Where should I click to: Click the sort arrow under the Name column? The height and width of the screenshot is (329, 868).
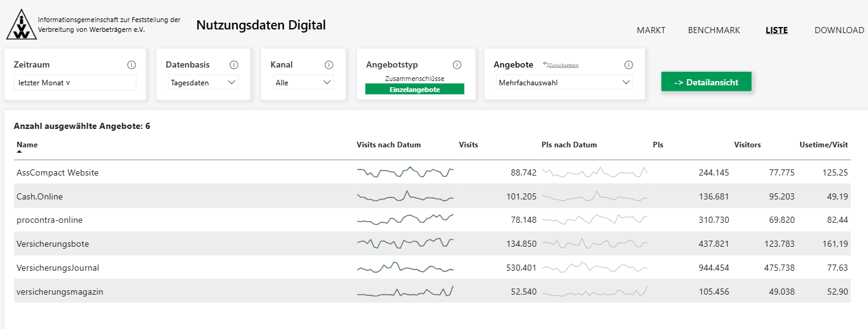19,151
